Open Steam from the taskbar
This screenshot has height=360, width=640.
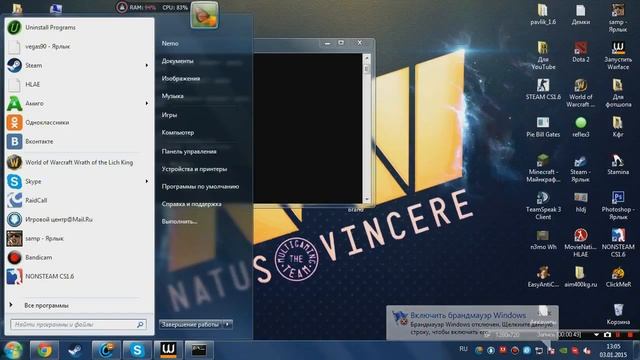[75, 350]
